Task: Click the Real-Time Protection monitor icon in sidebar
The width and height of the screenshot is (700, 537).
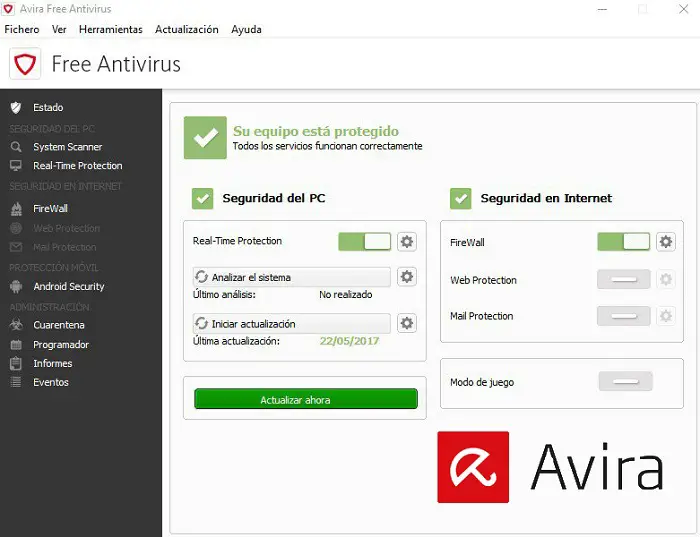Action: pos(16,166)
